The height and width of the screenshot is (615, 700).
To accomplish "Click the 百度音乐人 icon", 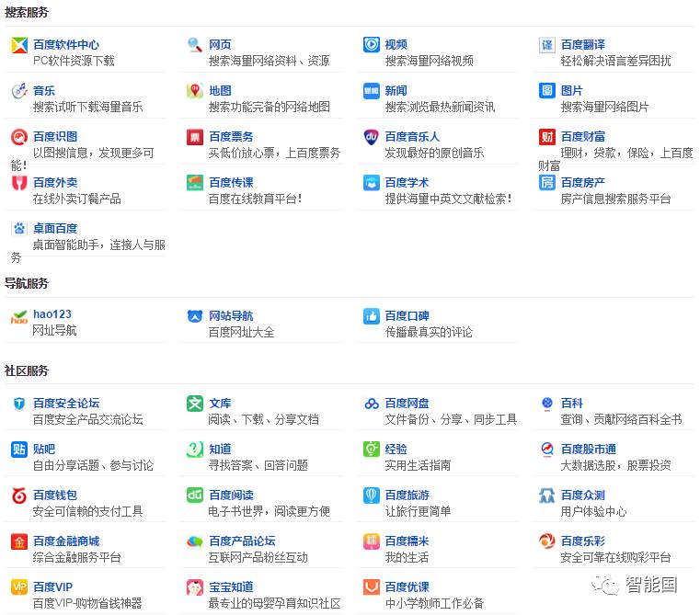I will click(371, 137).
